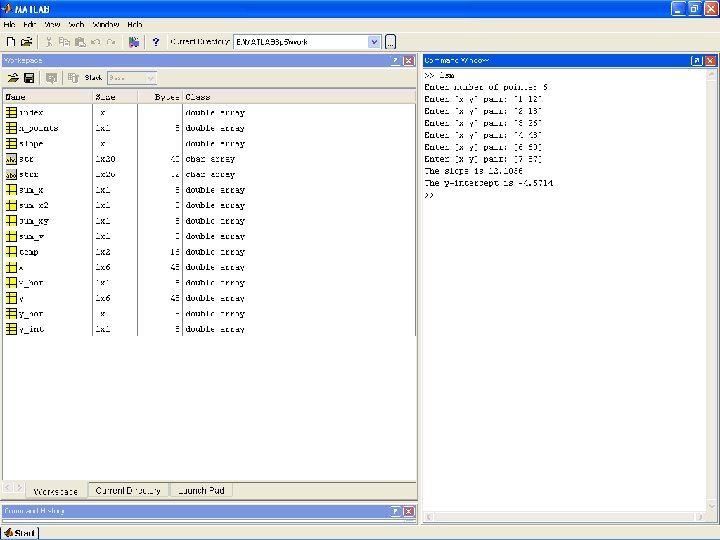720x540 pixels.
Task: Click the 'The y-intercept is' output line
Action: tap(489, 183)
